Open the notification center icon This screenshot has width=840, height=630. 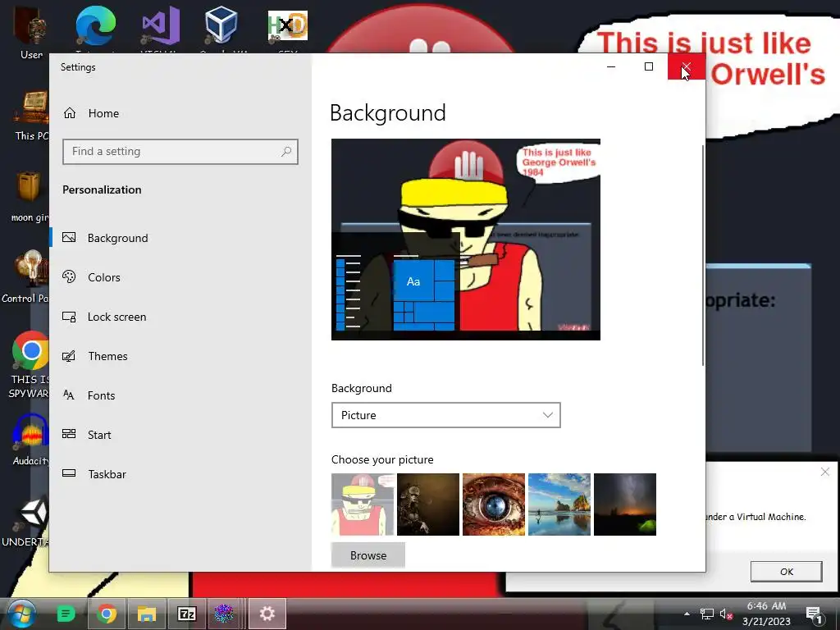[814, 614]
